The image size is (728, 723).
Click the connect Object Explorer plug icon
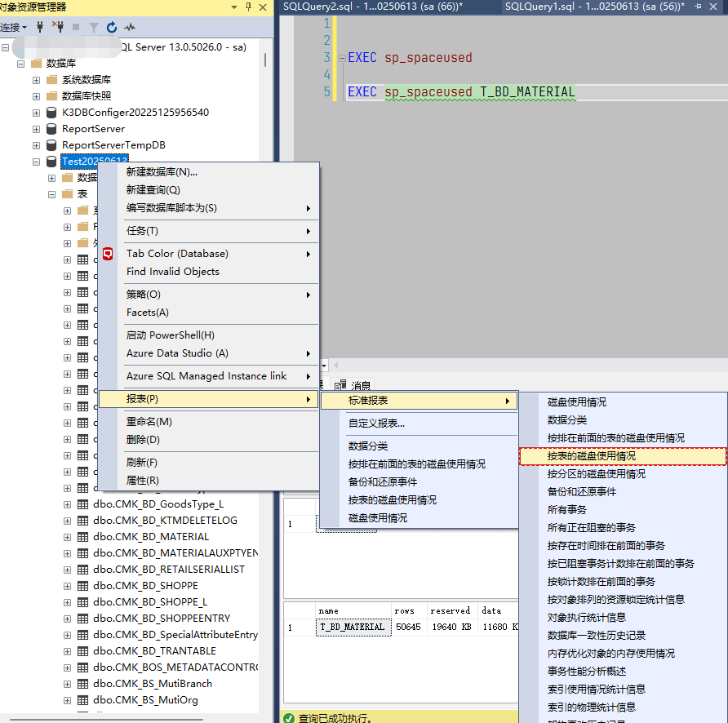40,27
